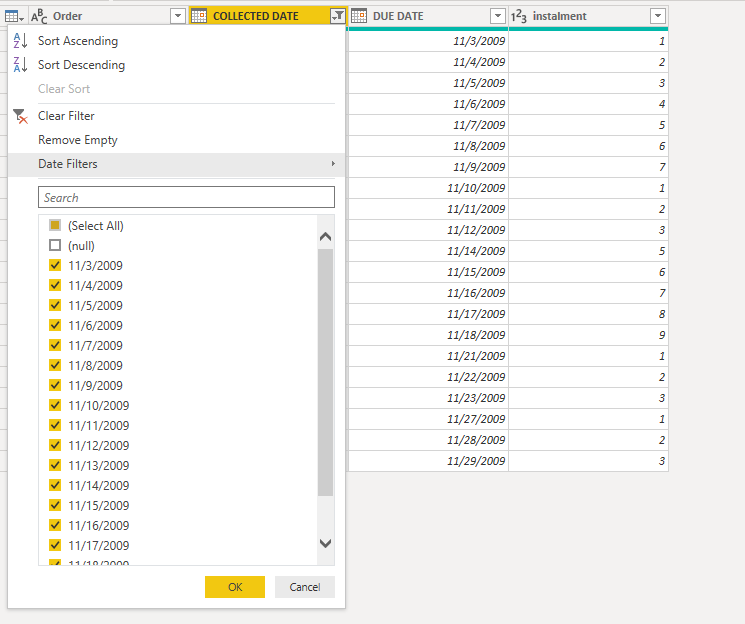Screen dimensions: 745x624
Task: Click the filter list scroll up arrow
Action: click(x=325, y=236)
